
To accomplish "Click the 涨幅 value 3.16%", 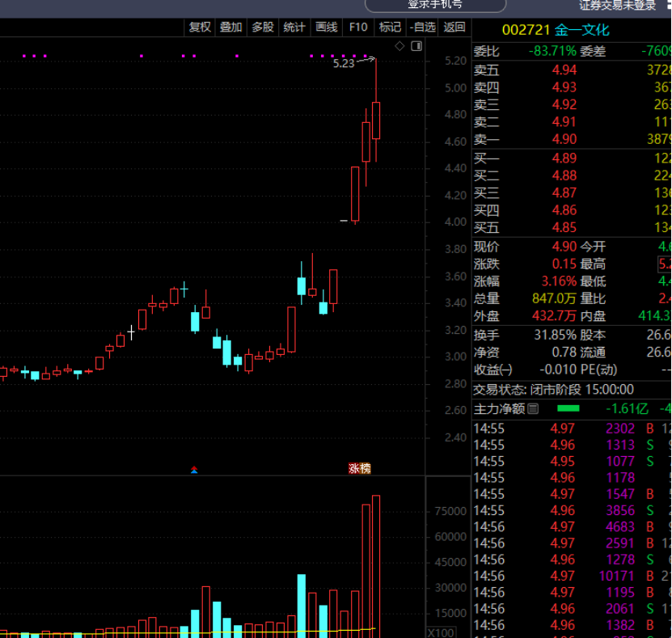I will pyautogui.click(x=559, y=281).
